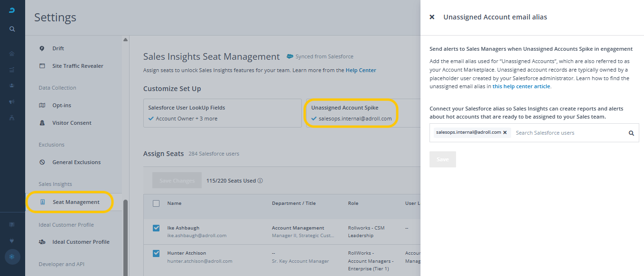
Task: Click the Seat Management badge icon
Action: coord(42,202)
